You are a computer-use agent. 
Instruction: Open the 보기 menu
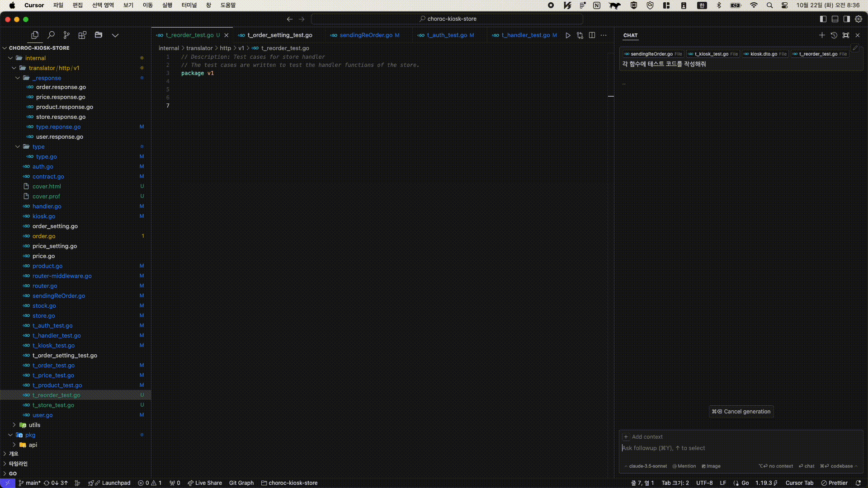point(128,5)
